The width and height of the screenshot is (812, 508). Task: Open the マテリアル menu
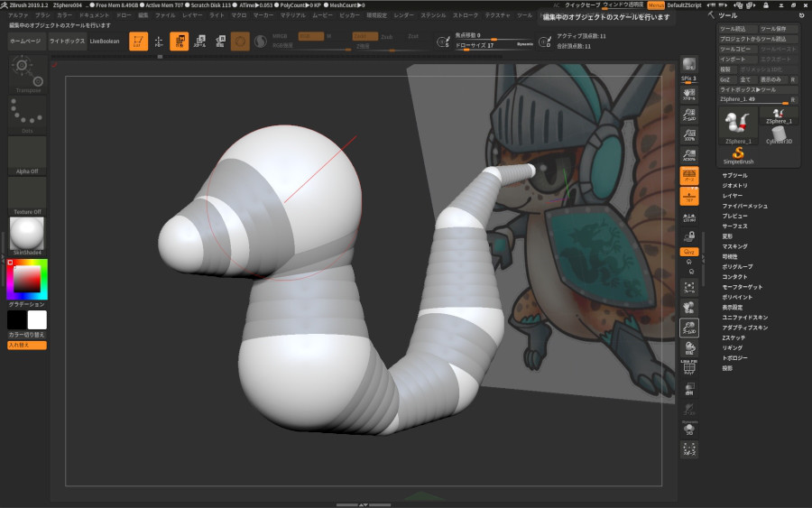click(293, 15)
